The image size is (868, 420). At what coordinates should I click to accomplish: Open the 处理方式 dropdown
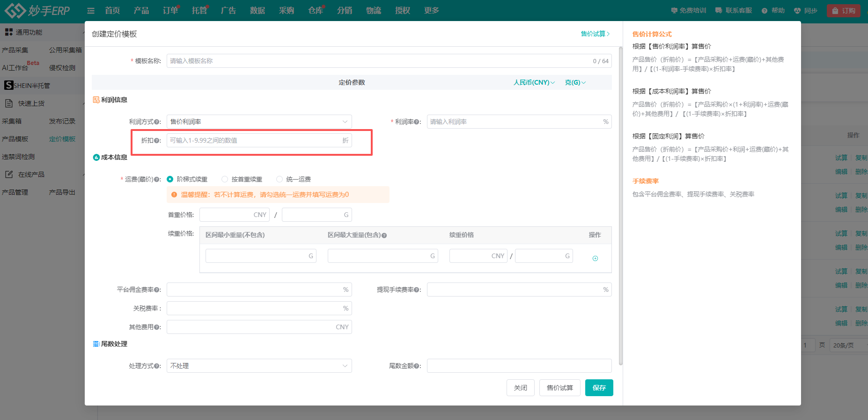pos(259,366)
